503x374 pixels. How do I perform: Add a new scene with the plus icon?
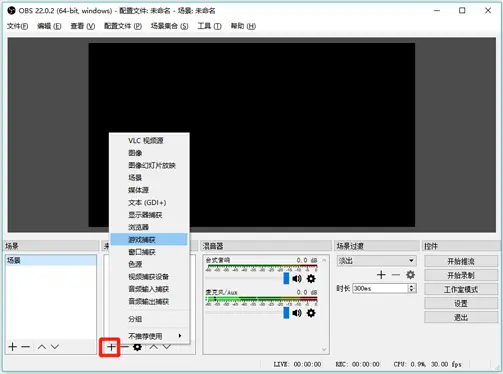(12, 347)
